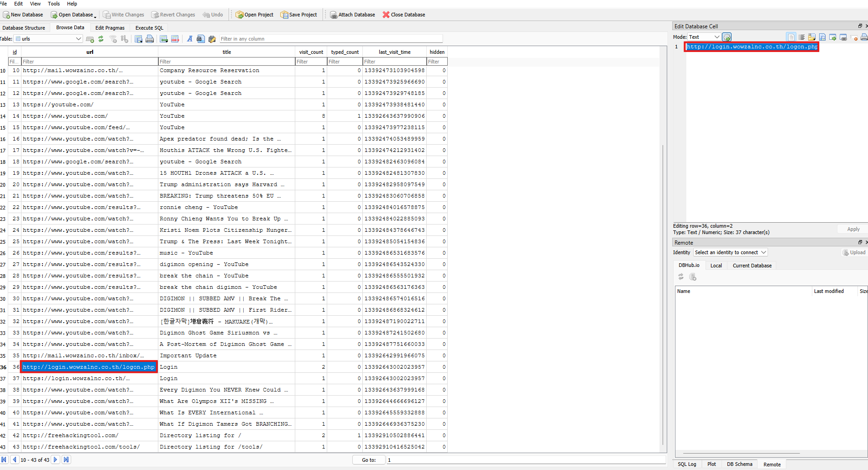Click the auto-switch mode gear icon
868x470 pixels.
[727, 37]
